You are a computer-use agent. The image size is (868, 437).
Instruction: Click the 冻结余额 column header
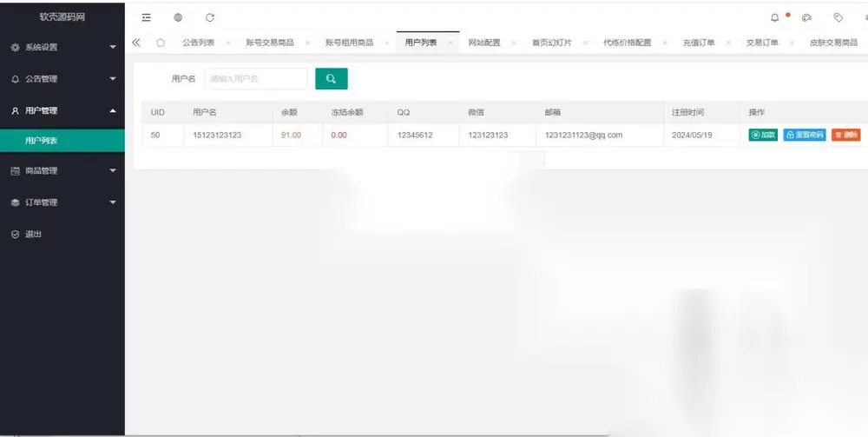347,112
